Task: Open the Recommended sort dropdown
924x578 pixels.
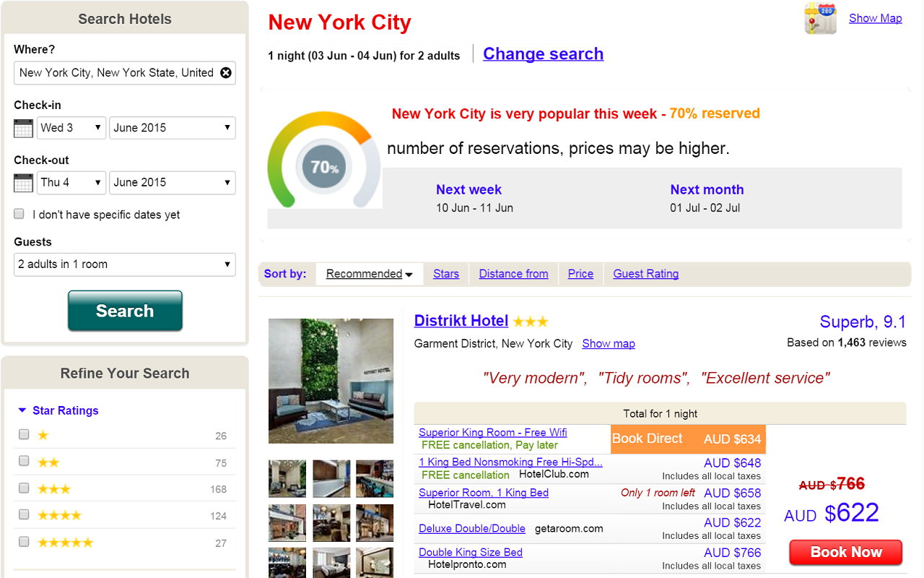Action: point(369,274)
